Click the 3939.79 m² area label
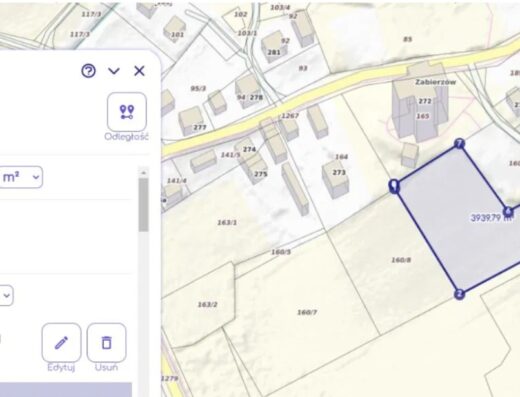 (491, 218)
